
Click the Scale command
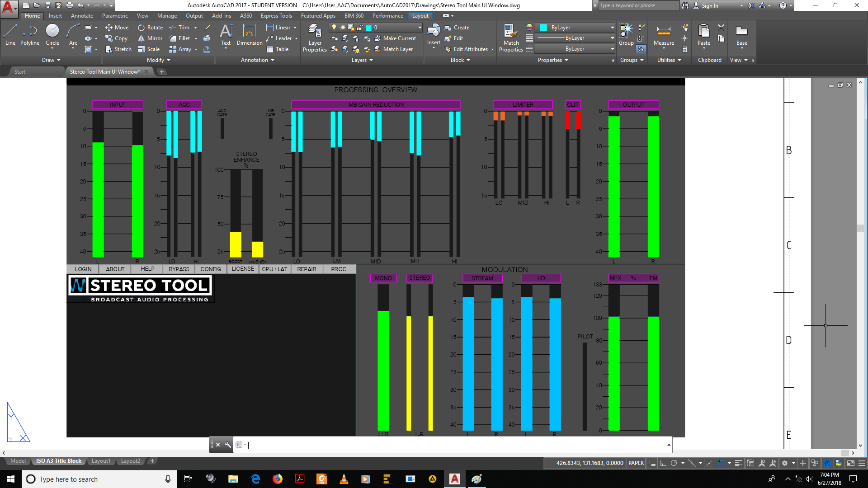(149, 49)
